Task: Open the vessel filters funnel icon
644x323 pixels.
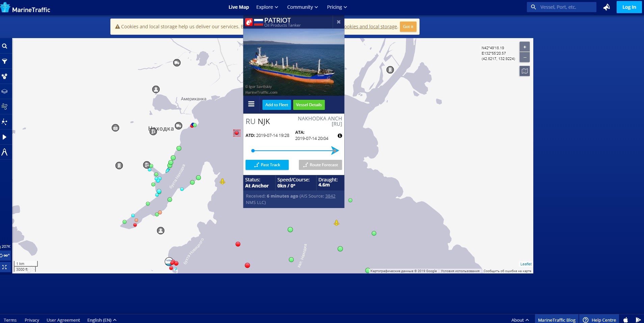Action: click(x=5, y=61)
